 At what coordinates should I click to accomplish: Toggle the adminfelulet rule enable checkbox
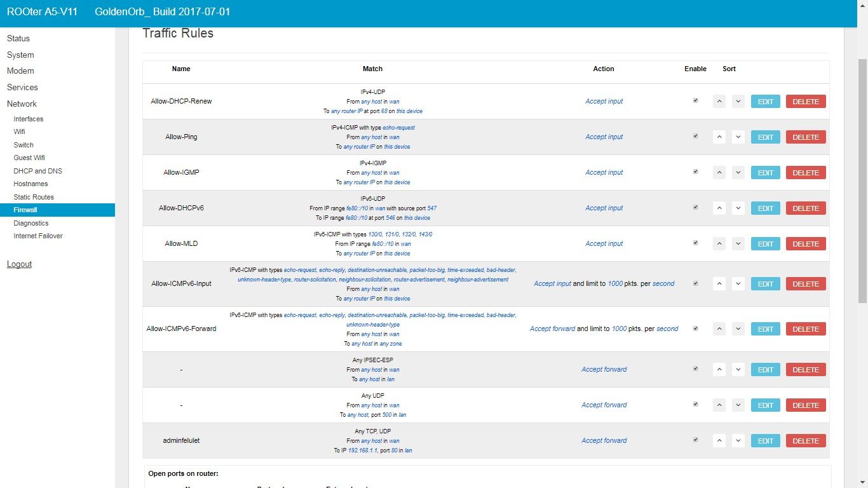pyautogui.click(x=695, y=440)
